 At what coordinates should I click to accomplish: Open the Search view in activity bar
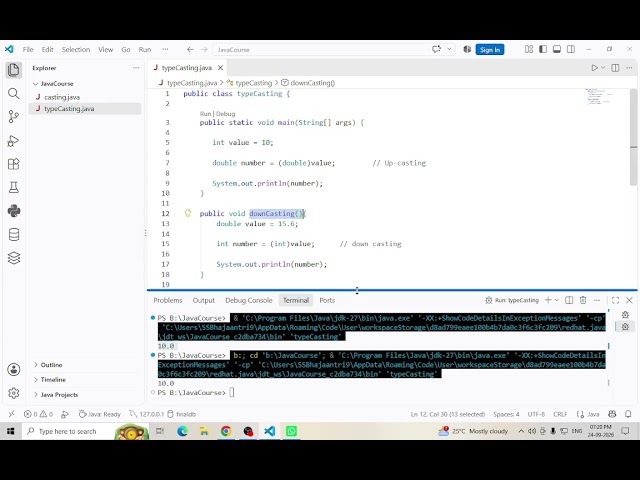click(x=13, y=93)
